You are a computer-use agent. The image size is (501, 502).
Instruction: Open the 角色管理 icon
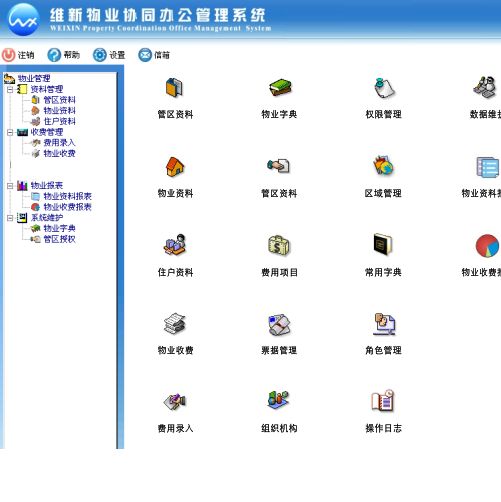(x=384, y=324)
